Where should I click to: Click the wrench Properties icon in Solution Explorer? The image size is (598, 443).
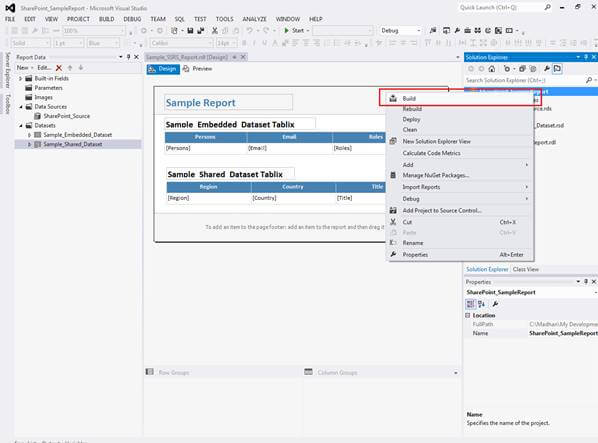click(x=547, y=69)
